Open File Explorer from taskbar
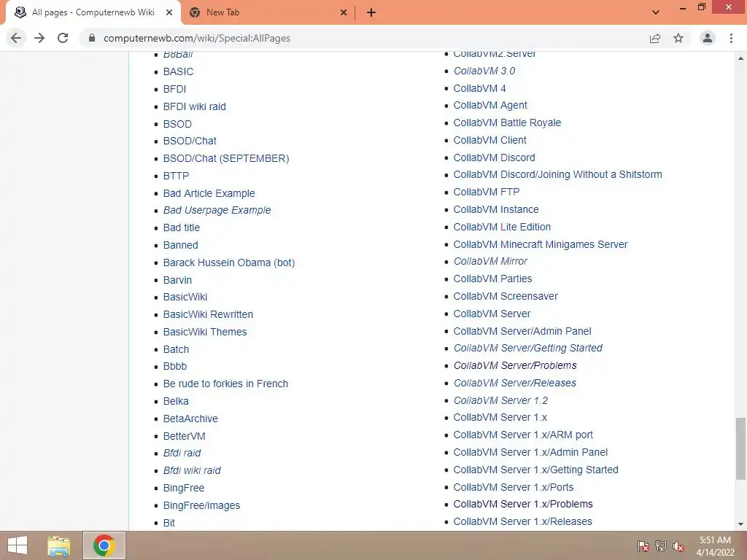 click(59, 545)
